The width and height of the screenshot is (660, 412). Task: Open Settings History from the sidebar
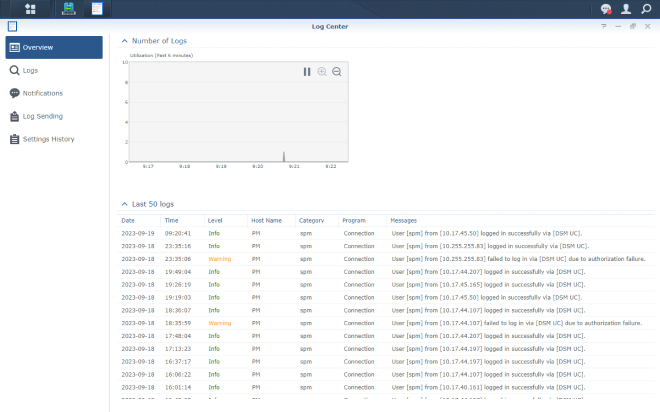(x=48, y=139)
